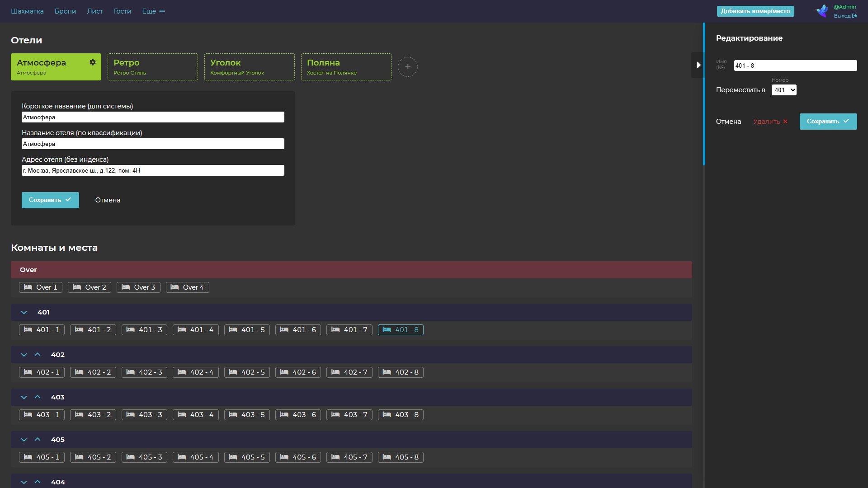Image resolution: width=868 pixels, height=488 pixels.
Task: Focus the hotel classification name field
Action: point(153,144)
